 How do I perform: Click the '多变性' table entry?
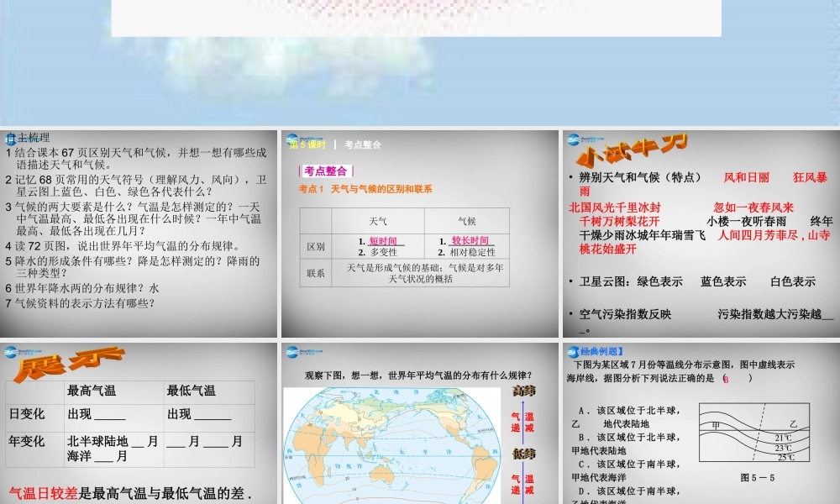tap(384, 252)
